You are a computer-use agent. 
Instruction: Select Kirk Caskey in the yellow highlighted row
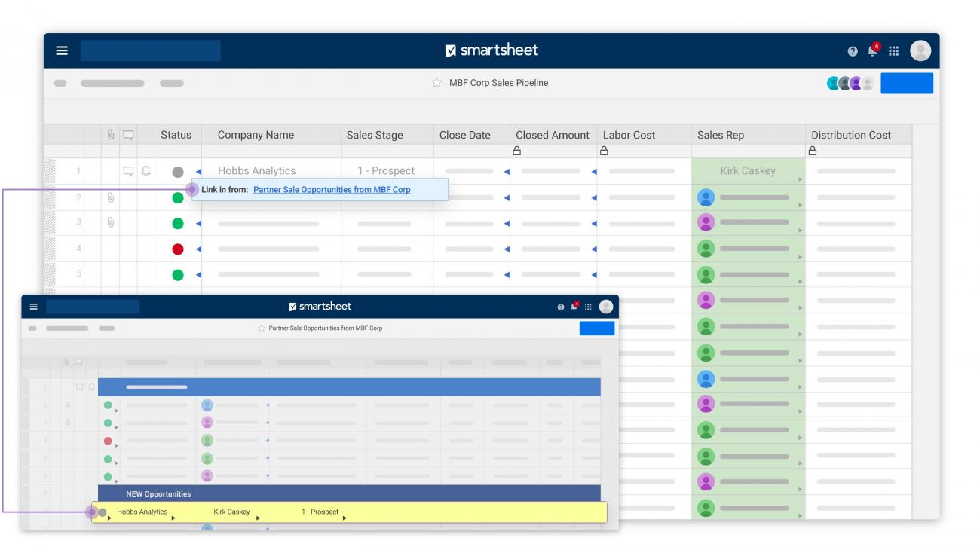[231, 512]
